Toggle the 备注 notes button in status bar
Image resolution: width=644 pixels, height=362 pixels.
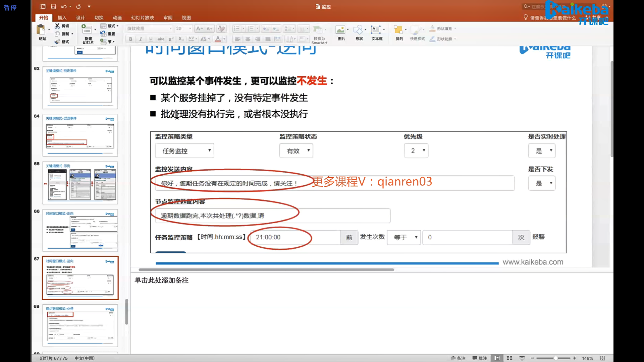458,358
